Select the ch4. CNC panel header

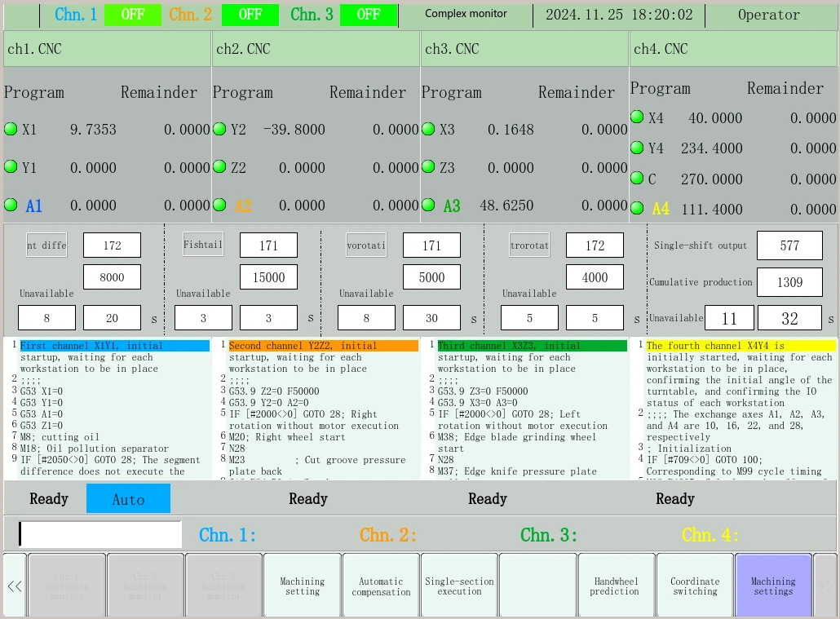coord(733,49)
